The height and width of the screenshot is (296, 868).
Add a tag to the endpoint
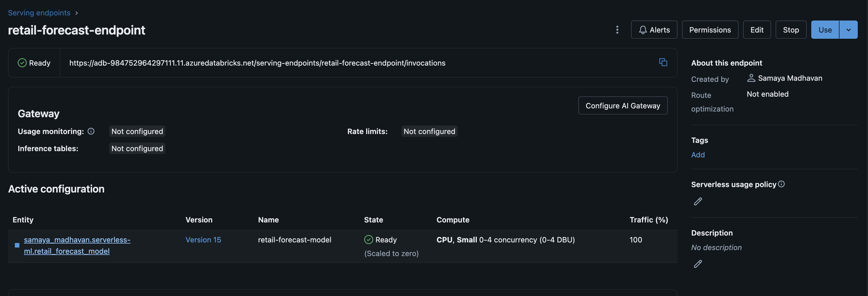[x=698, y=155]
